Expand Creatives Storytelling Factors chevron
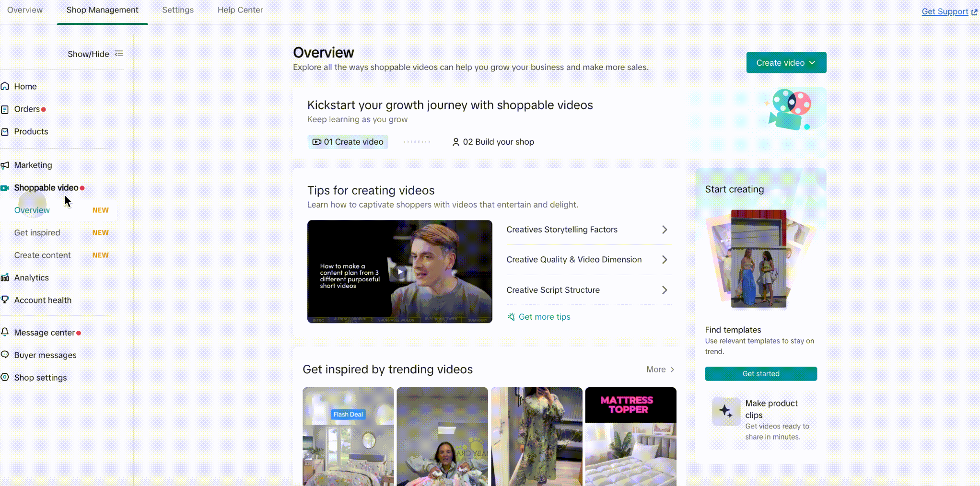980x486 pixels. (x=665, y=230)
